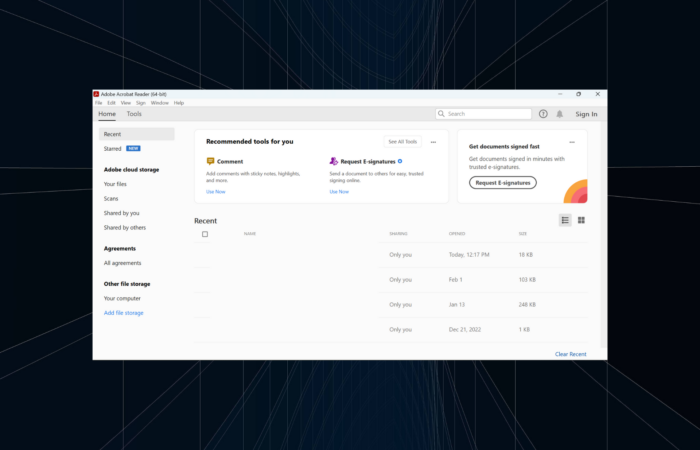The width and height of the screenshot is (700, 450).
Task: Click Use Now under Request E-signatures
Action: pos(339,192)
